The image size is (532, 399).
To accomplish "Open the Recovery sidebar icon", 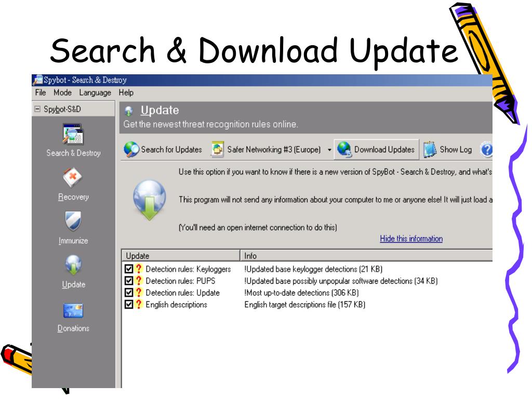I will click(73, 178).
